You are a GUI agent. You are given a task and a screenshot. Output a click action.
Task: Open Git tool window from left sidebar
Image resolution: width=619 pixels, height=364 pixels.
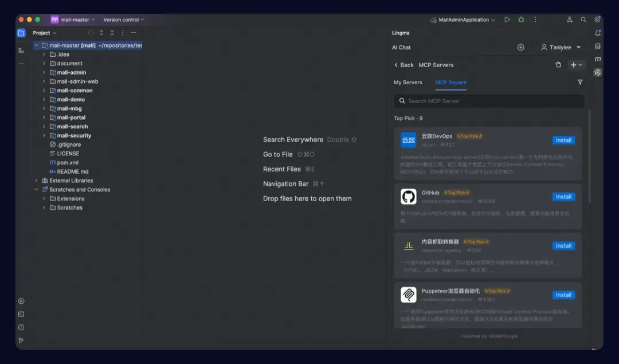(x=21, y=340)
